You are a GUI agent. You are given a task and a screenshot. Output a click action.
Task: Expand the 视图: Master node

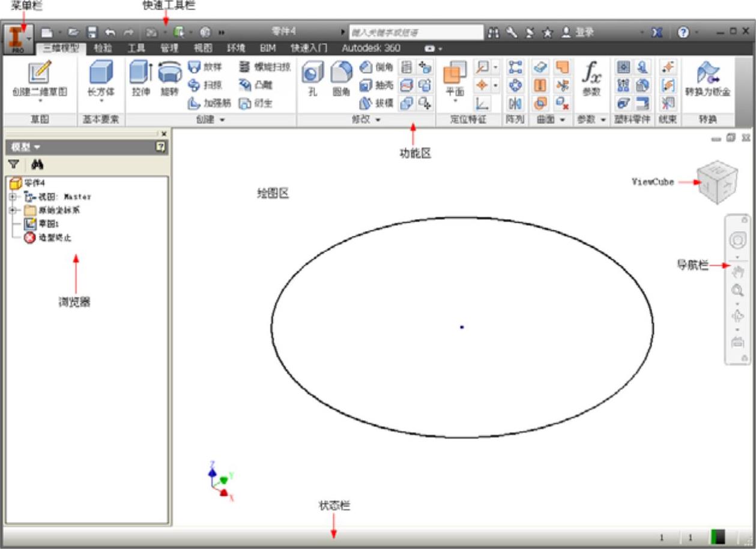click(x=11, y=196)
